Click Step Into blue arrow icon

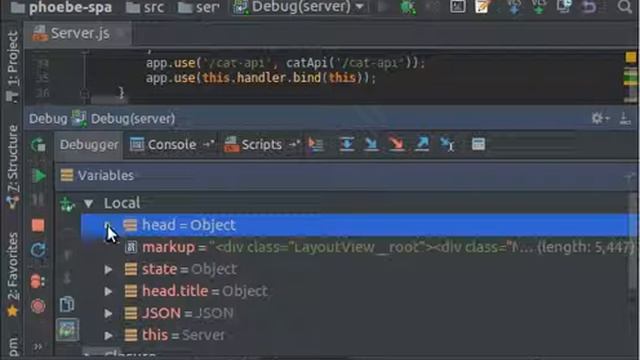[x=371, y=144]
